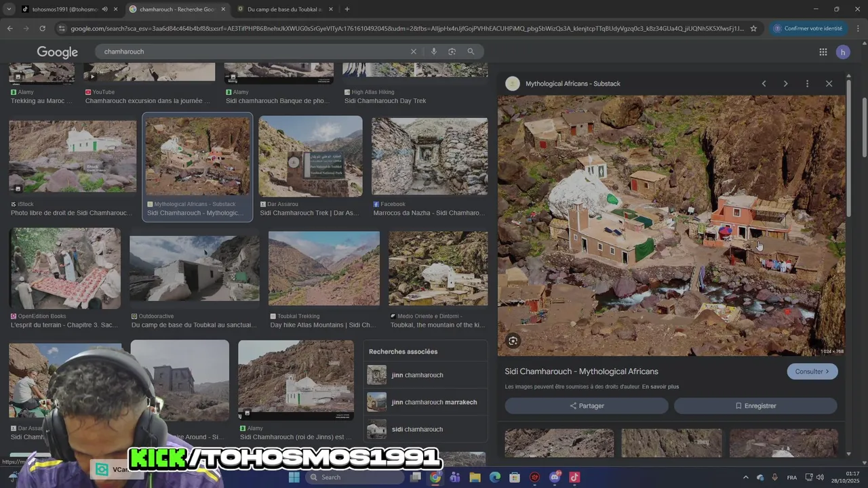This screenshot has width=868, height=488.
Task: Launch Microsoft Edge from the taskbar
Action: click(495, 477)
